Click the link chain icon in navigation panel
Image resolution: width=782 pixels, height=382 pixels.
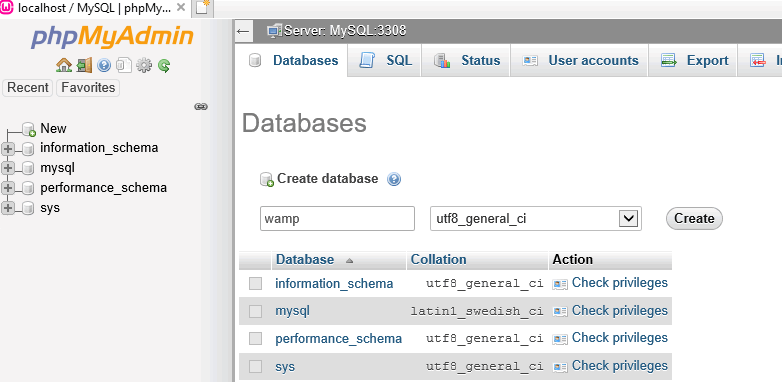pos(201,106)
